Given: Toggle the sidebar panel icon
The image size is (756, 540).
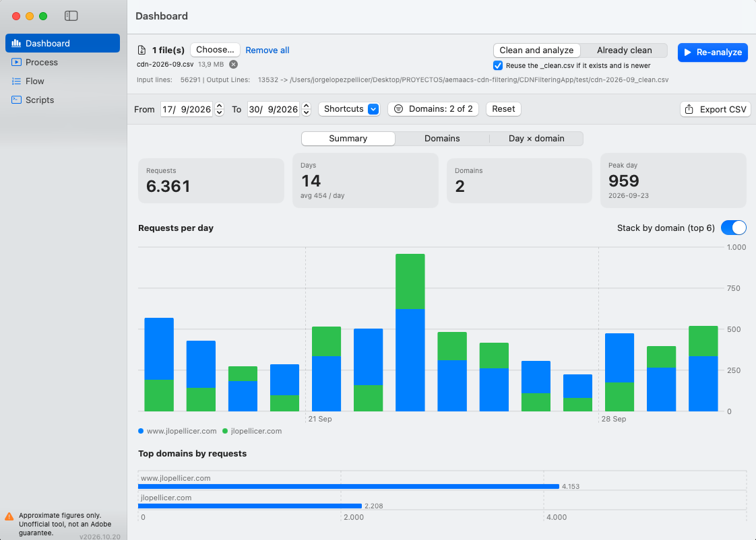Looking at the screenshot, I should click(x=71, y=16).
